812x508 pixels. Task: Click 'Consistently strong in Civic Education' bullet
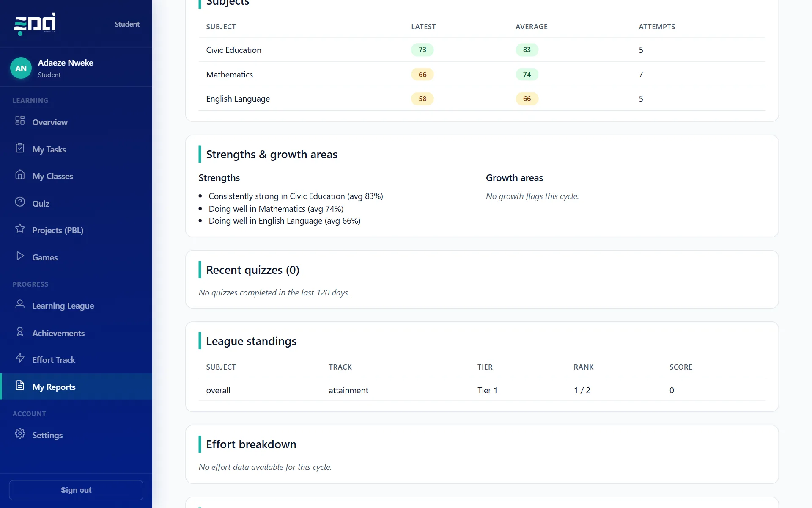[296, 196]
